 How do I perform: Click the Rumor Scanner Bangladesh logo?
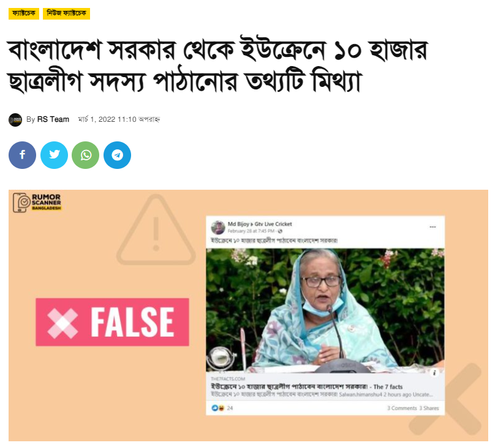37,202
